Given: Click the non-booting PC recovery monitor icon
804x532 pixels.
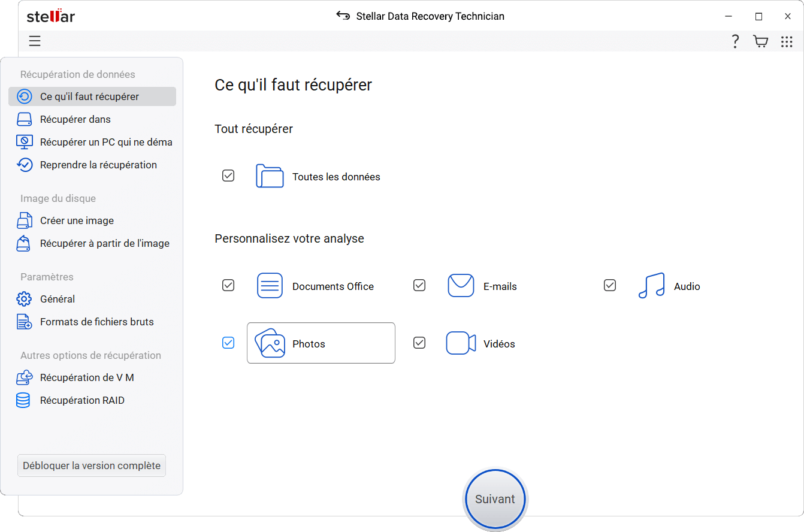Looking at the screenshot, I should coord(24,142).
